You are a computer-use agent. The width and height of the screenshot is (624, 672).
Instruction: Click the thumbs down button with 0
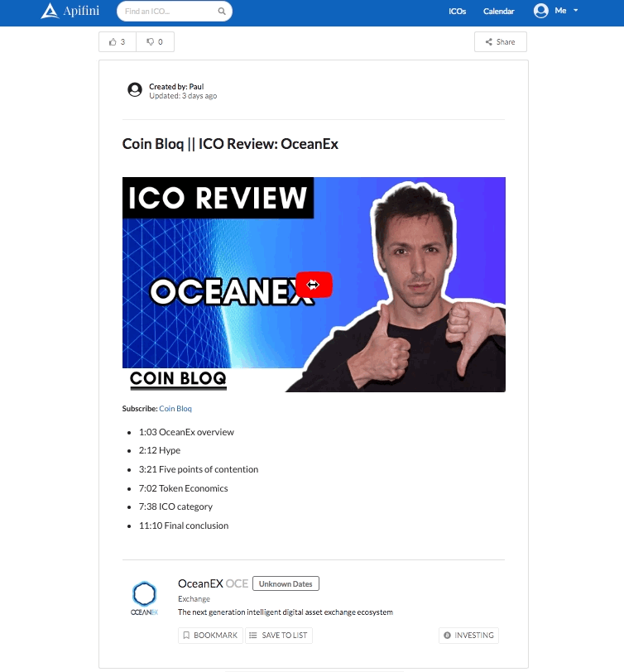[155, 41]
